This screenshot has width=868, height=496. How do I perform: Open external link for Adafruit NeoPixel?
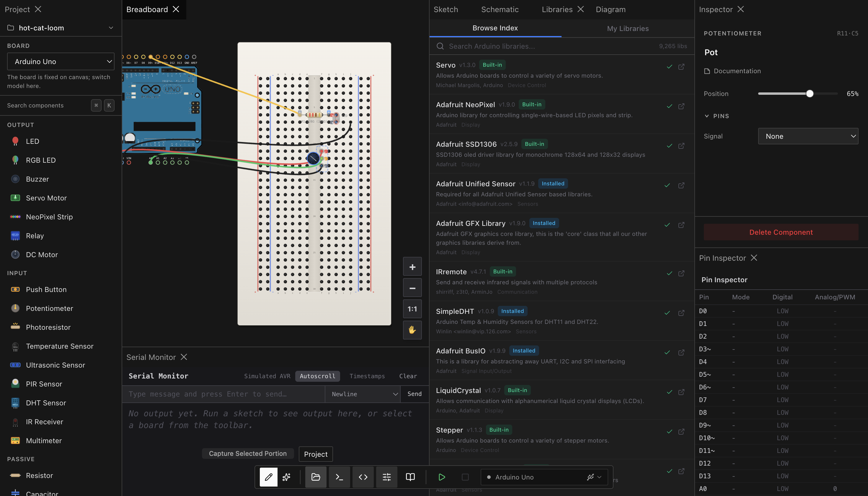(x=681, y=106)
